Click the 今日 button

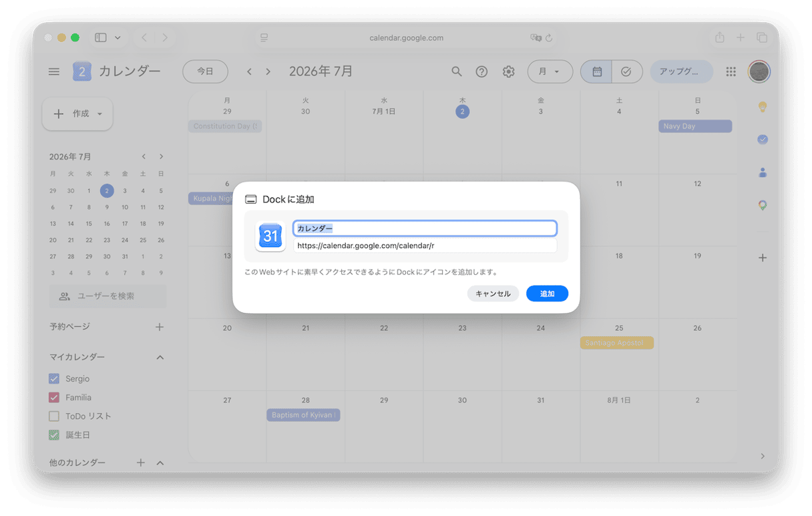point(205,72)
